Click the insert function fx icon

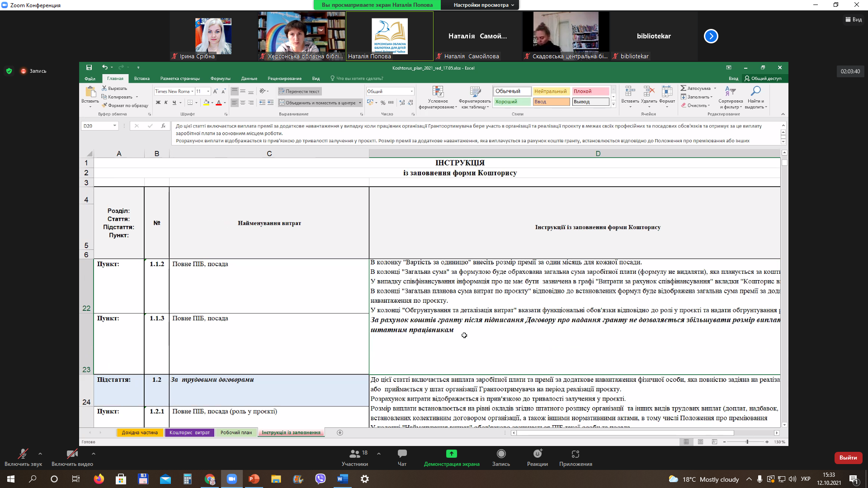tap(163, 126)
